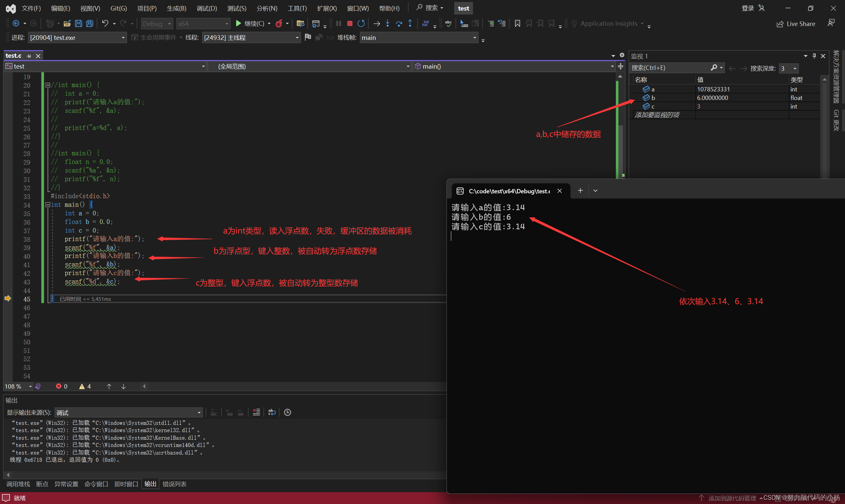Viewport: 845px width, 504px height.
Task: Clear all text in Output panel
Action: tap(256, 412)
